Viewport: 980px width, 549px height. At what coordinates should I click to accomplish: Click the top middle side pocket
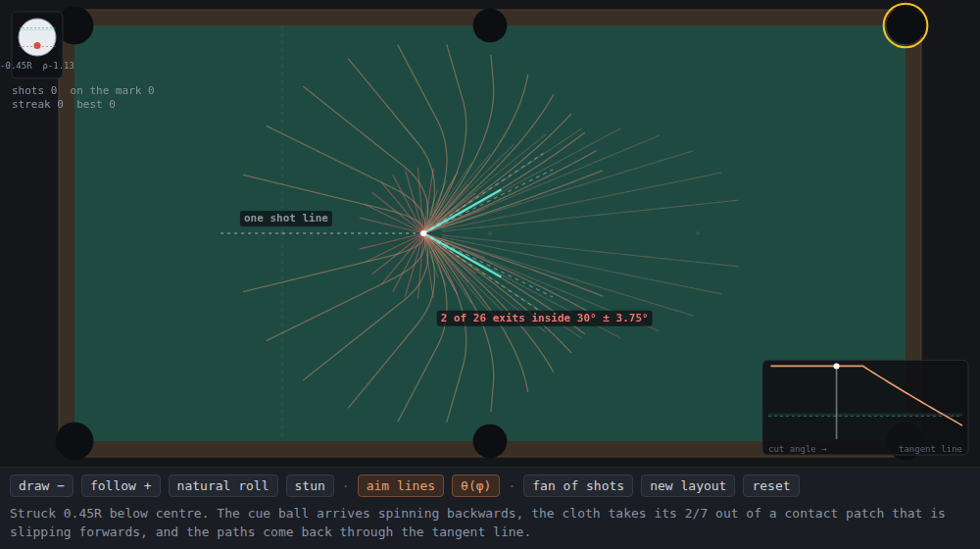click(489, 25)
